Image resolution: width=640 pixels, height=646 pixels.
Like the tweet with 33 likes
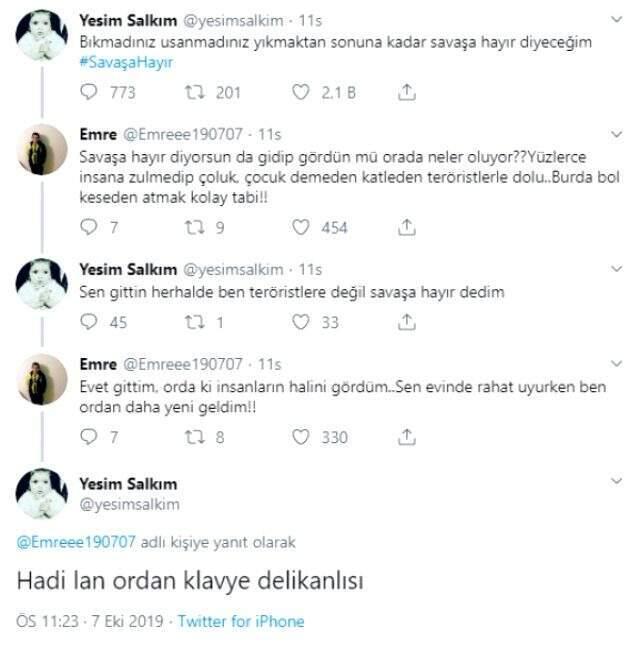tap(300, 322)
